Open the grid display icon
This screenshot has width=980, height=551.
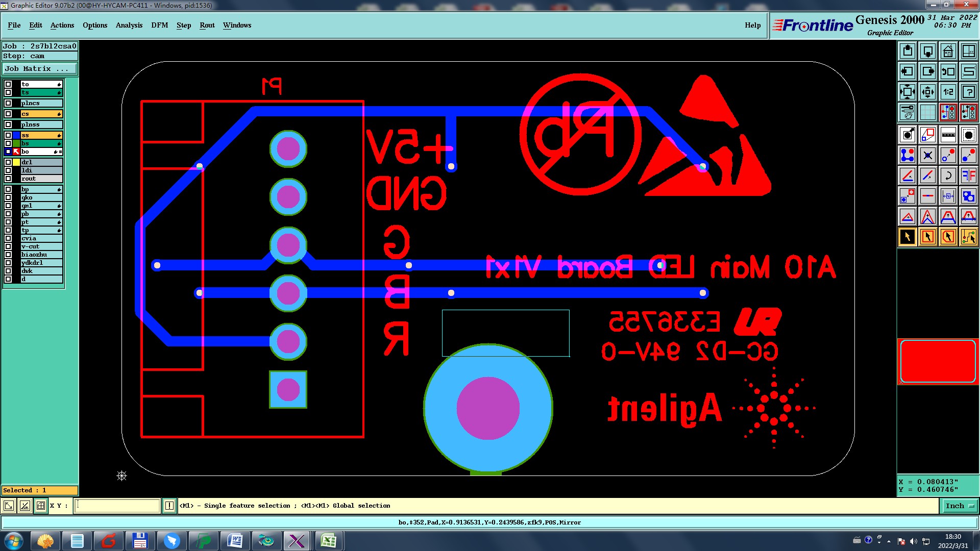click(x=928, y=112)
